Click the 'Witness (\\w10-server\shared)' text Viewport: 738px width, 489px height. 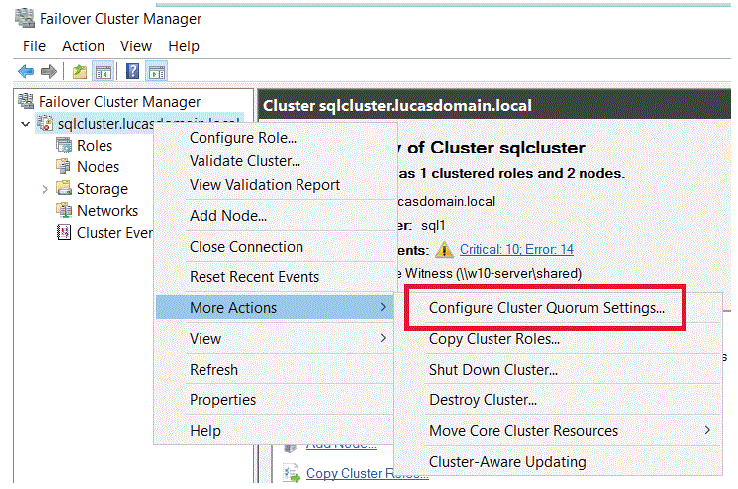click(x=493, y=273)
